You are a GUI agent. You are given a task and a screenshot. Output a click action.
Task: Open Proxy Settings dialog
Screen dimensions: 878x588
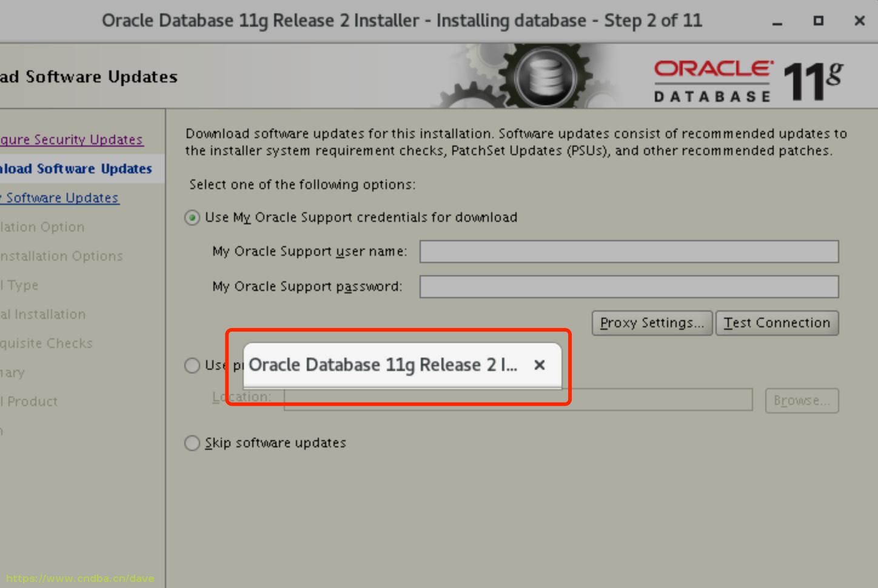click(651, 323)
